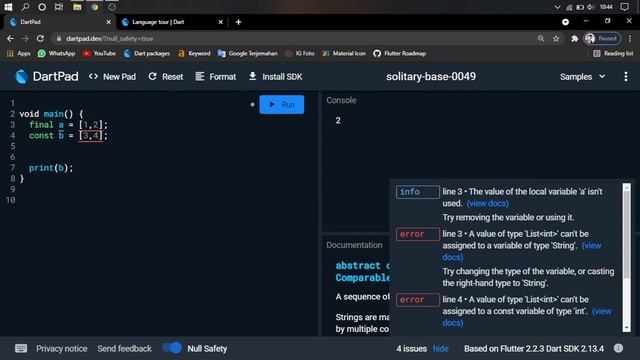This screenshot has height=360, width=640.
Task: Open the Samples dropdown
Action: pos(582,77)
